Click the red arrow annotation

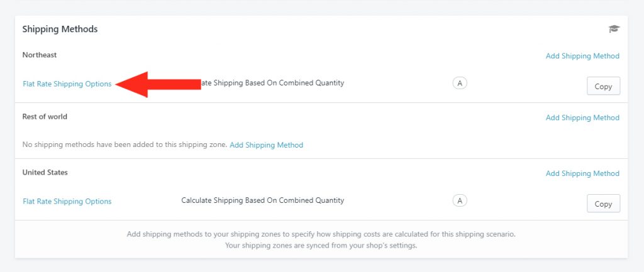tap(158, 84)
